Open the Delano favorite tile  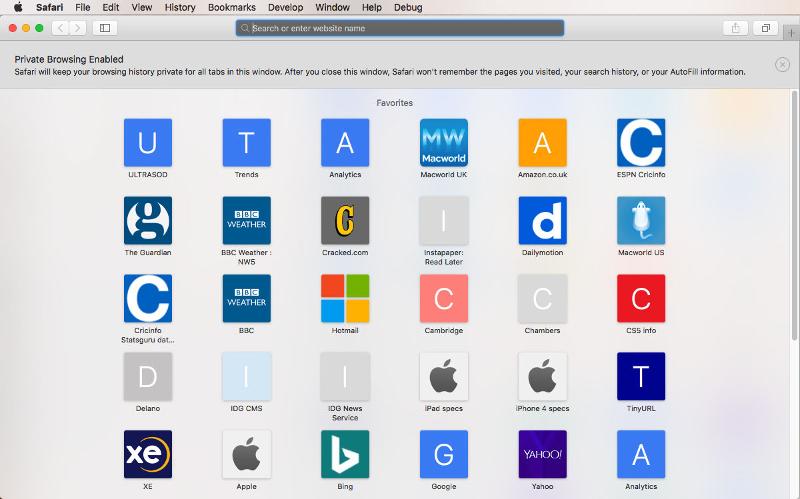click(x=147, y=376)
